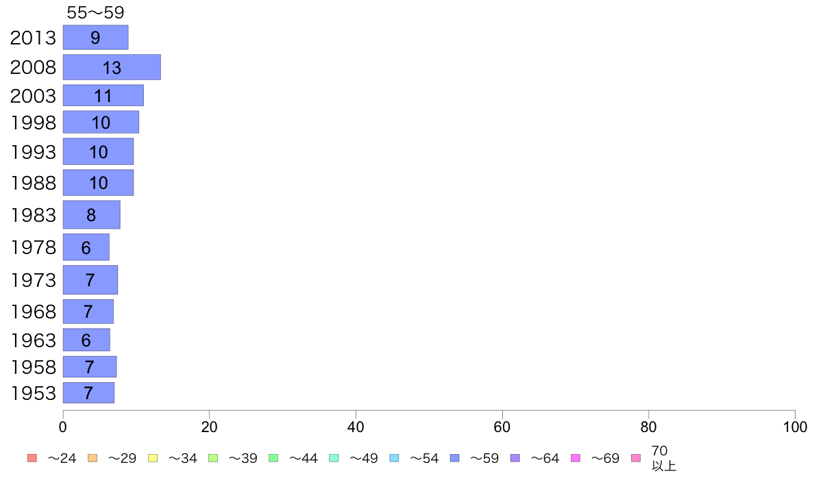Click the green ~44 legend swatch
The width and height of the screenshot is (814, 504).
click(273, 458)
